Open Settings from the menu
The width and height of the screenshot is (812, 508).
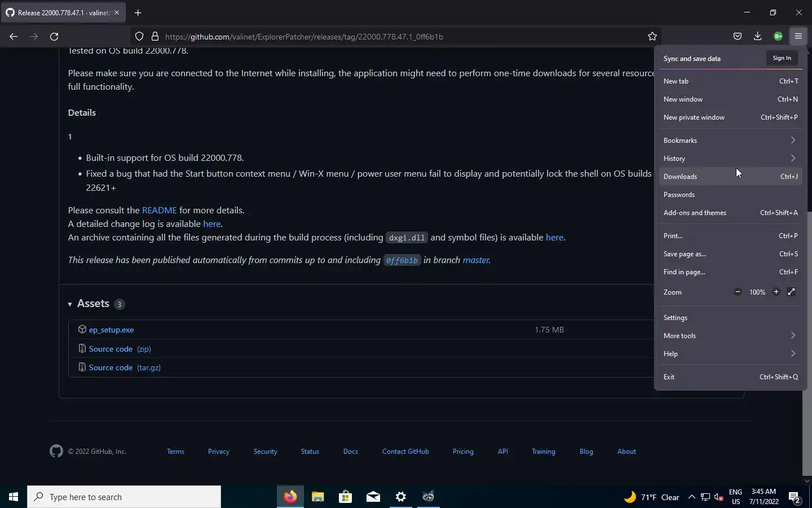(730, 317)
